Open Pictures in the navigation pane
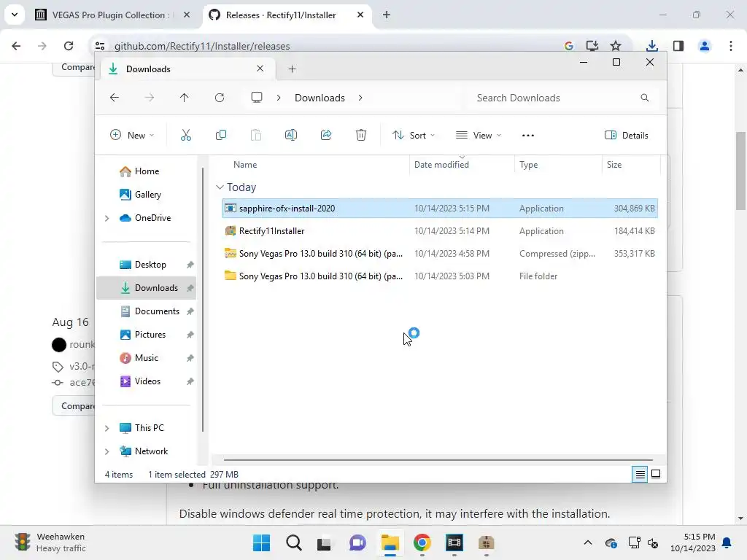This screenshot has width=747, height=560. tap(150, 335)
